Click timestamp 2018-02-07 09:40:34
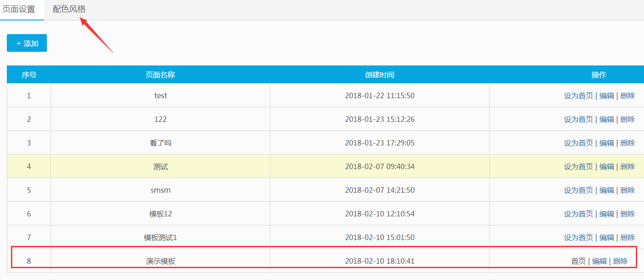644x280 pixels. [380, 166]
